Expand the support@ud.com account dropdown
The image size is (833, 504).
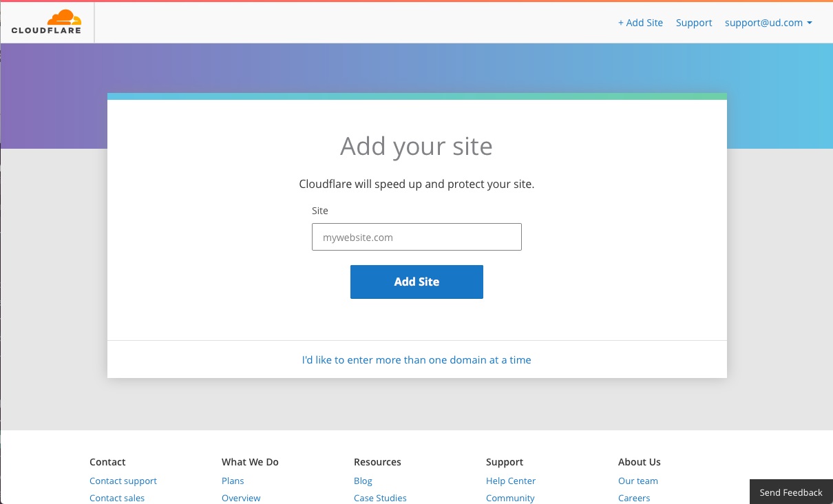(x=768, y=23)
